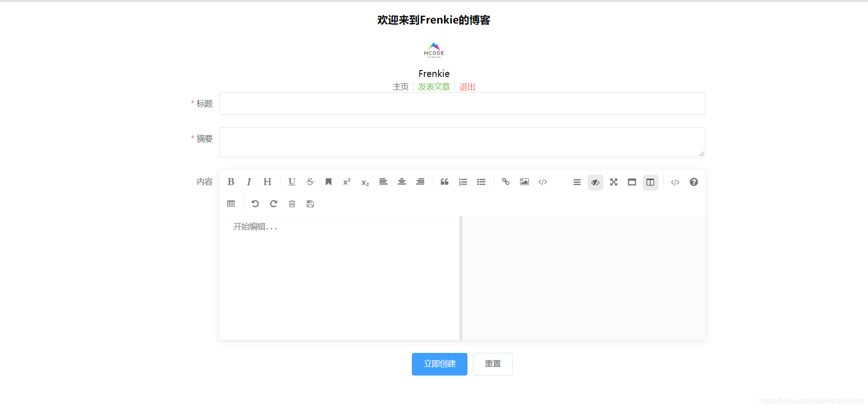Clear the editor content with trash icon
This screenshot has width=868, height=409.
point(292,204)
